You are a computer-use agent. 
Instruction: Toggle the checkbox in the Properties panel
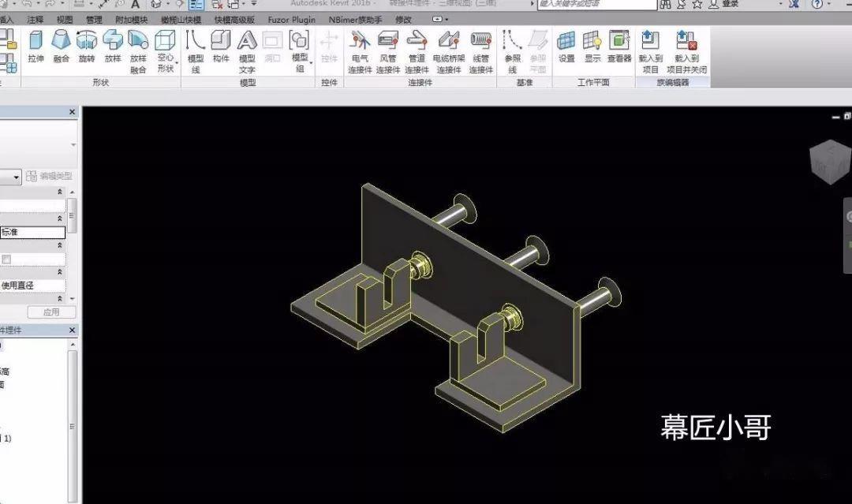point(6,259)
